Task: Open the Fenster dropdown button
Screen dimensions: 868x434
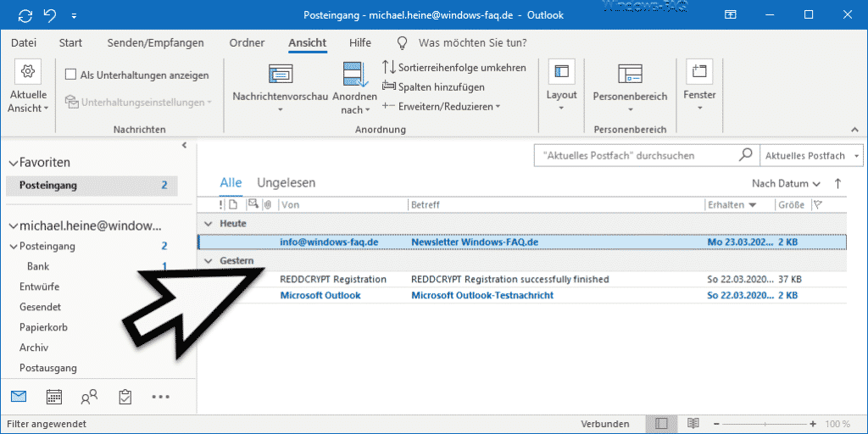Action: (699, 86)
